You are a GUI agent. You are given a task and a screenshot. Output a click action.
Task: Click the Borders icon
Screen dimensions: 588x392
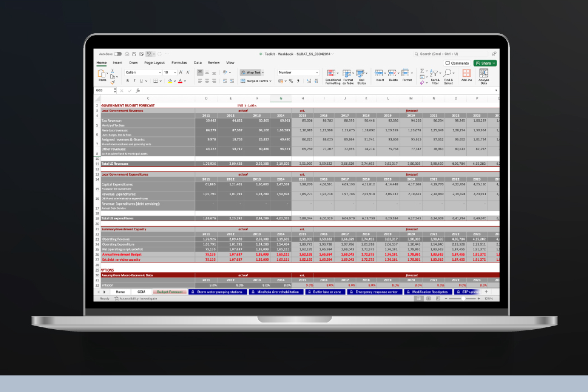click(x=156, y=81)
